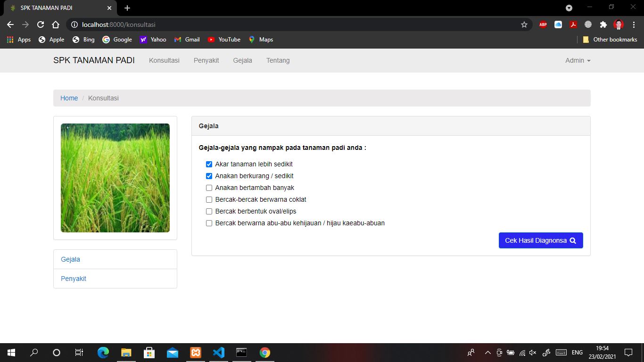Reload the konsultasi page
This screenshot has height=362, width=644.
tap(40, 25)
